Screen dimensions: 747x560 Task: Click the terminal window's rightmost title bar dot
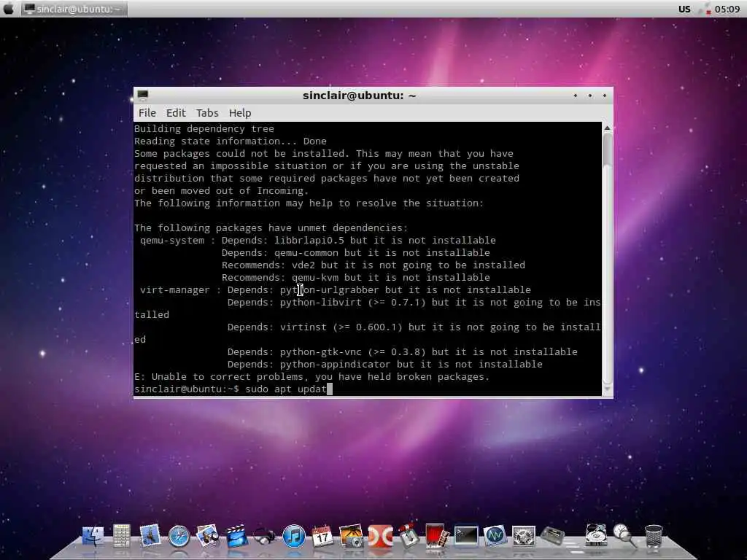tap(605, 96)
